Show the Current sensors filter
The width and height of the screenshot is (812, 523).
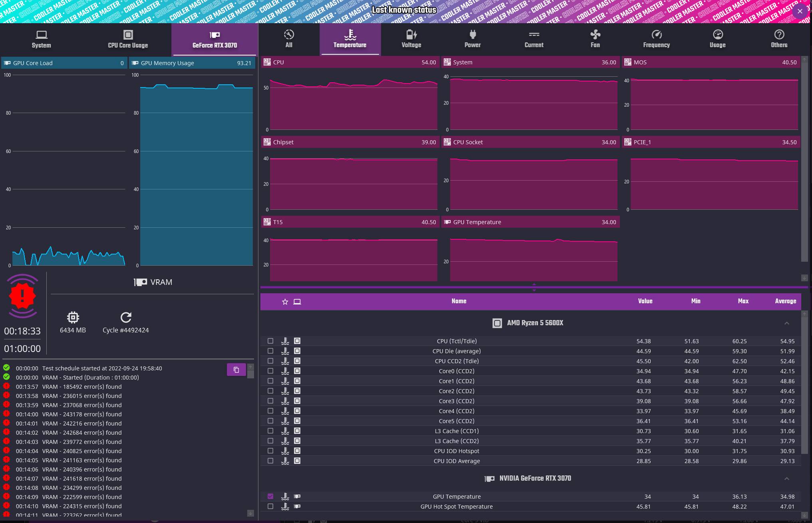534,39
